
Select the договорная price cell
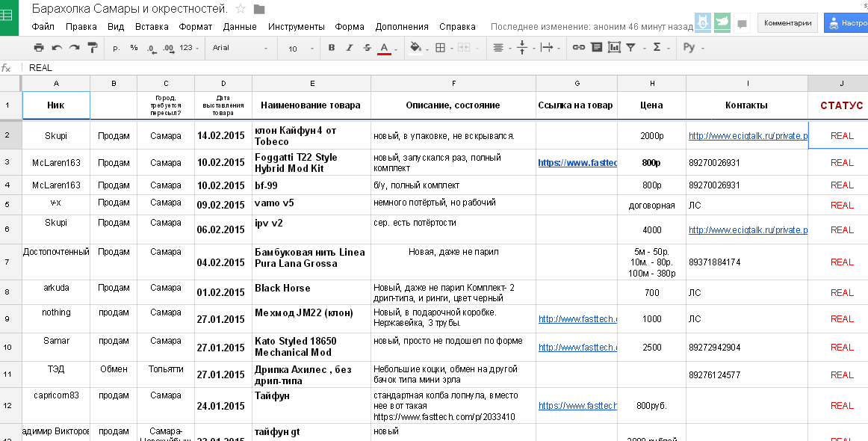tap(651, 205)
